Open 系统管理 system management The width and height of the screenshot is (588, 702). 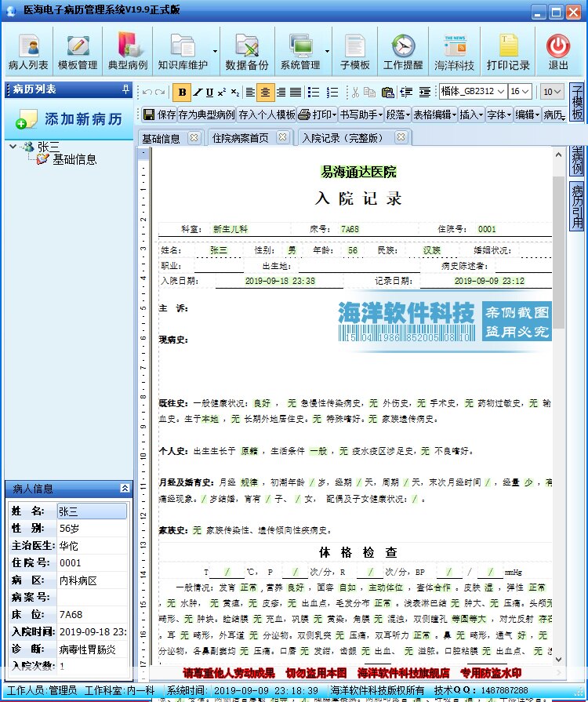pyautogui.click(x=300, y=52)
